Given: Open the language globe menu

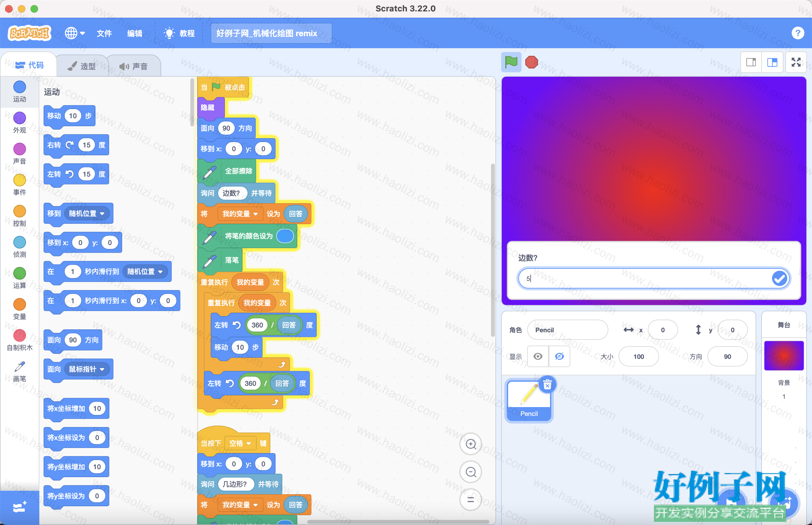Looking at the screenshot, I should coord(75,33).
